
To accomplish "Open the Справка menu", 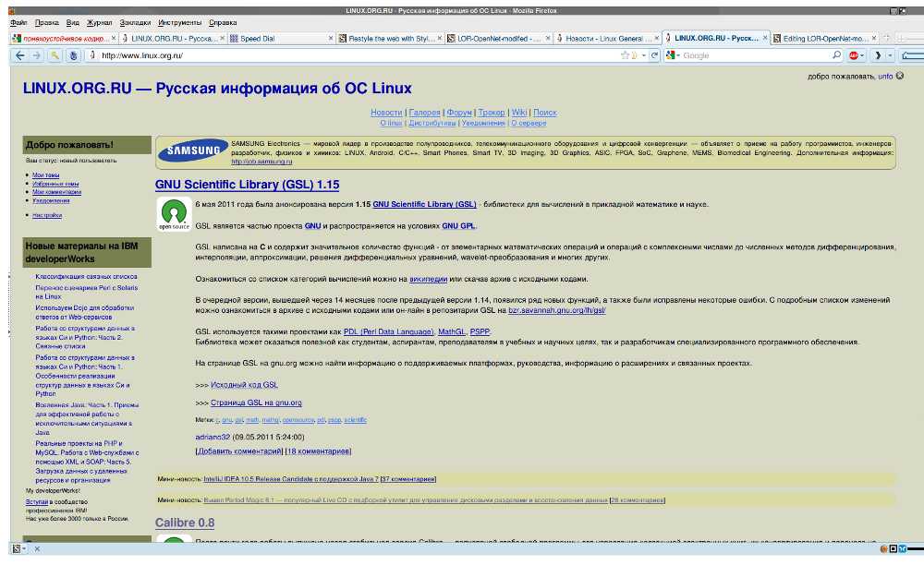I will click(x=223, y=22).
